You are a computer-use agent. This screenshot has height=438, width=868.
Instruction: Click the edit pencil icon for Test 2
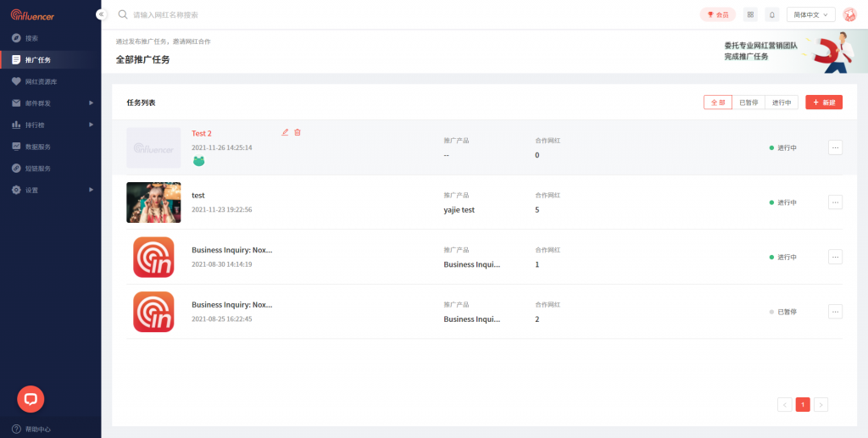(285, 132)
